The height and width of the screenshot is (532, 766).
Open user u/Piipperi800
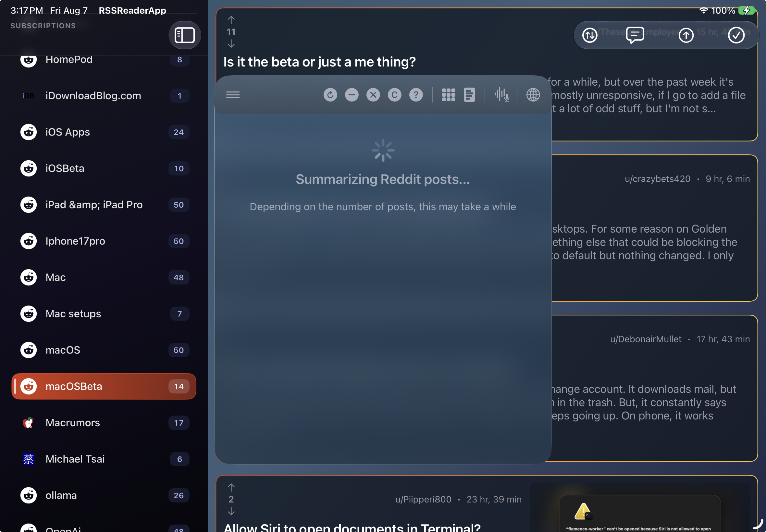click(x=423, y=499)
